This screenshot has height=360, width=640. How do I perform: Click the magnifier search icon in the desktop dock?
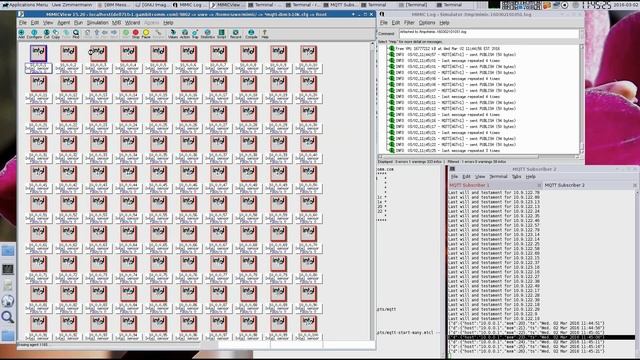click(8, 317)
